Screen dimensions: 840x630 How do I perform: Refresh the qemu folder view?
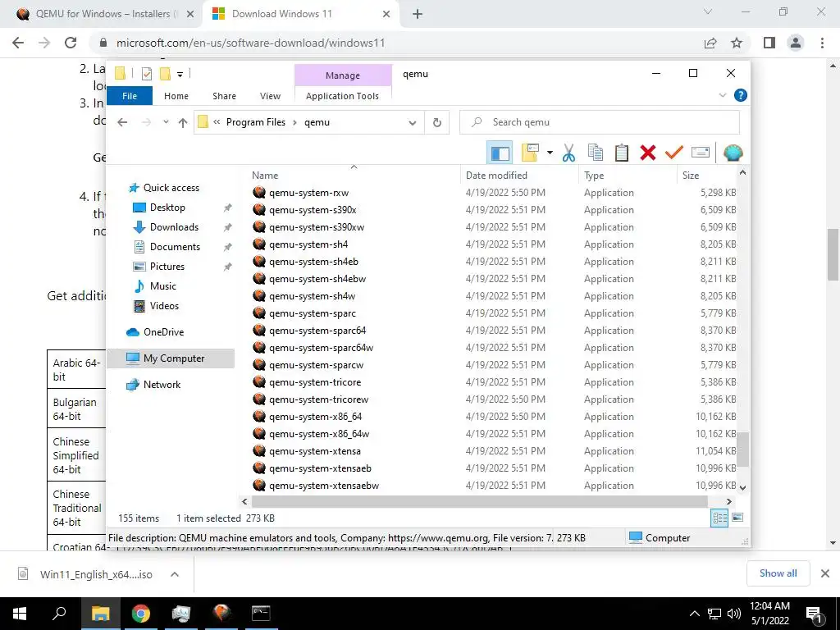pos(437,123)
